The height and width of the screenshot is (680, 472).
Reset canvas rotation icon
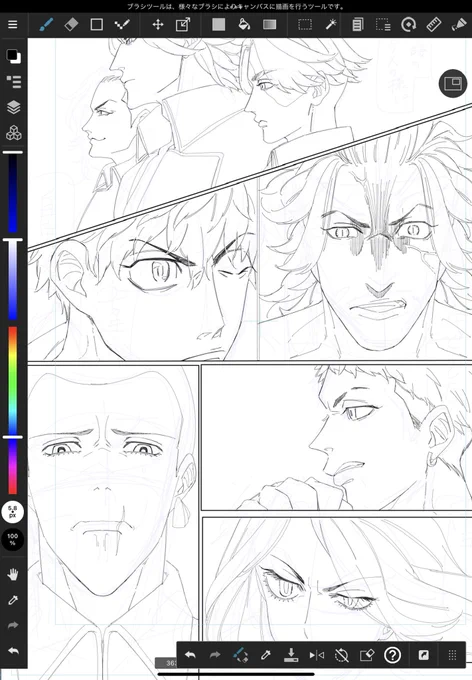[342, 655]
